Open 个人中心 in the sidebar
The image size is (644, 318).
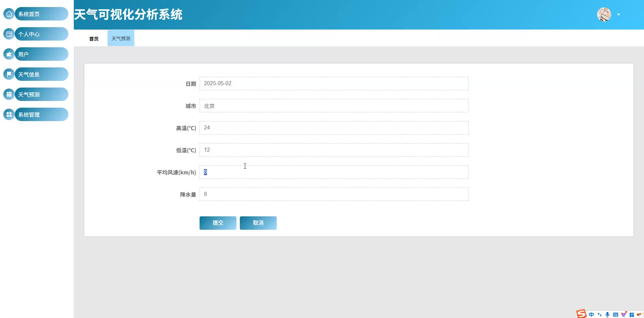coord(41,34)
